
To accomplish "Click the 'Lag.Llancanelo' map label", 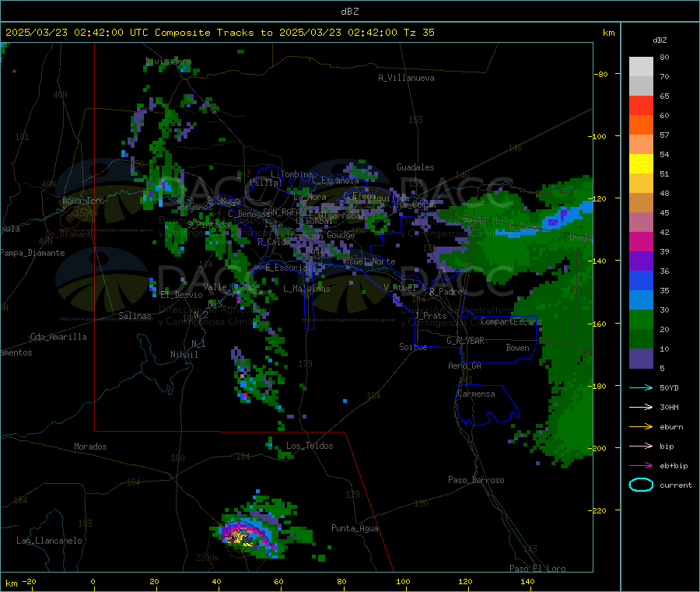I will click(x=49, y=541).
